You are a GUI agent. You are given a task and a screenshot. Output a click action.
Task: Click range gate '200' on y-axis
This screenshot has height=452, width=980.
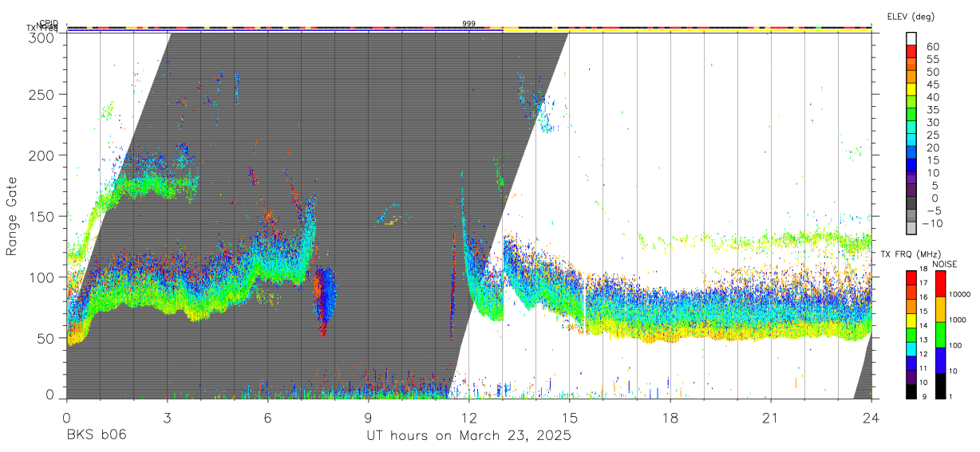click(41, 155)
